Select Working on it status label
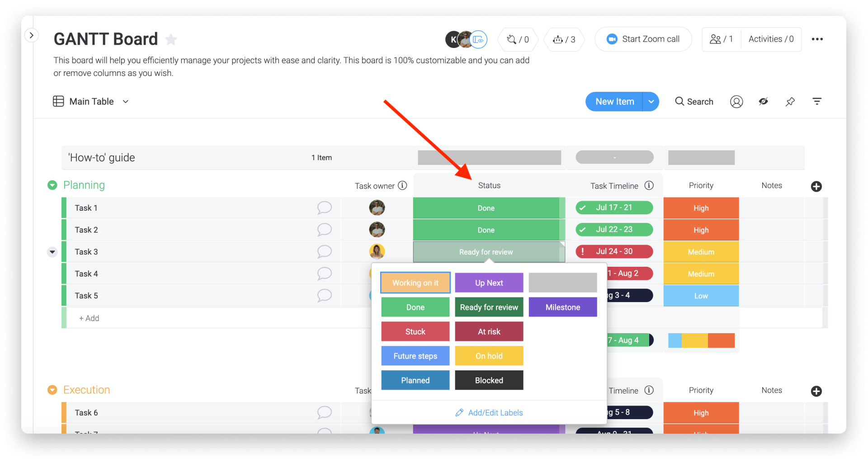The height and width of the screenshot is (463, 868). pos(415,283)
